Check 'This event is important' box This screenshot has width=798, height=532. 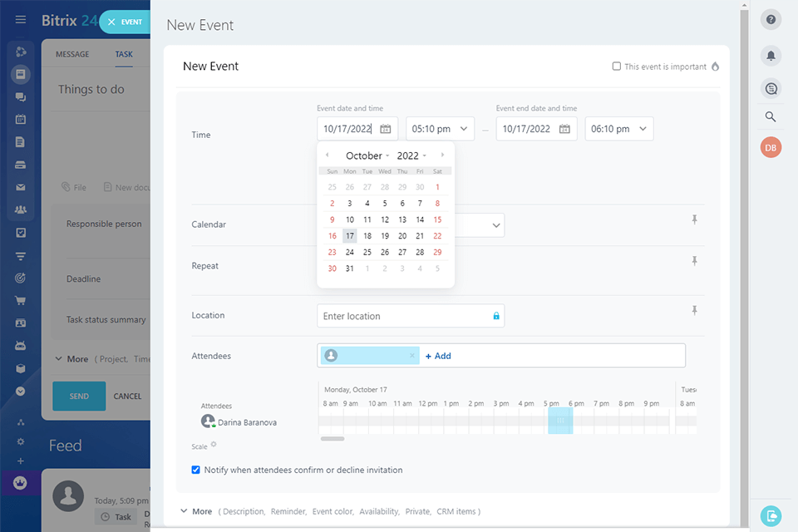(x=616, y=66)
